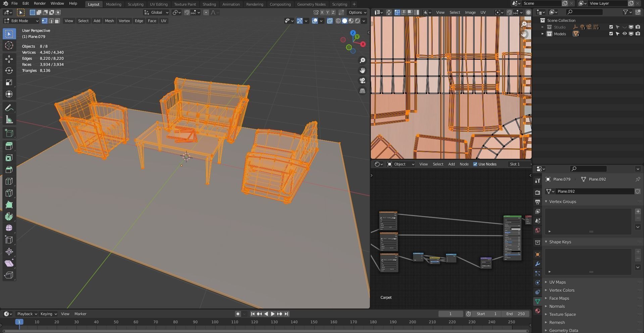The height and width of the screenshot is (333, 644).
Task: Toggle X-ray display in viewport header
Action: coord(330,21)
